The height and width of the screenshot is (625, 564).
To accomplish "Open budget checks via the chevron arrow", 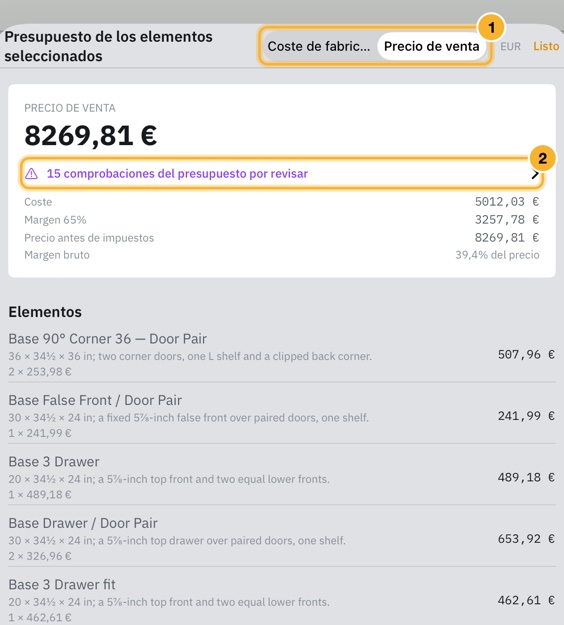I will 535,174.
